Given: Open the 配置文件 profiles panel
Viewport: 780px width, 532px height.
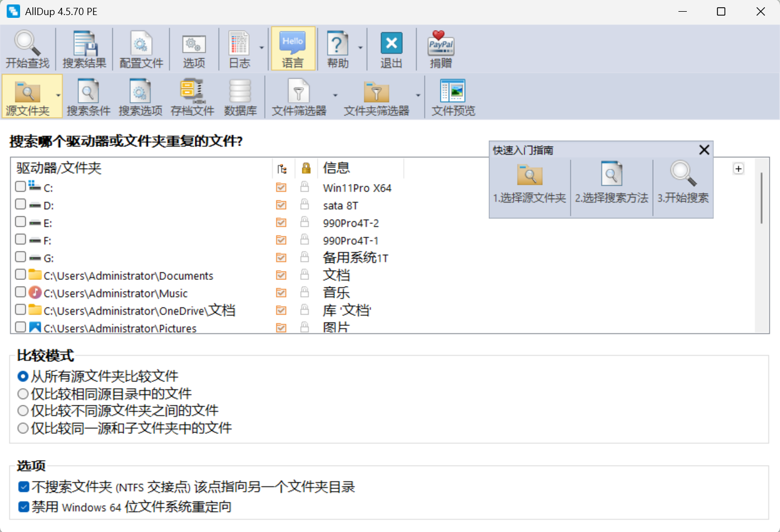Looking at the screenshot, I should click(x=141, y=49).
